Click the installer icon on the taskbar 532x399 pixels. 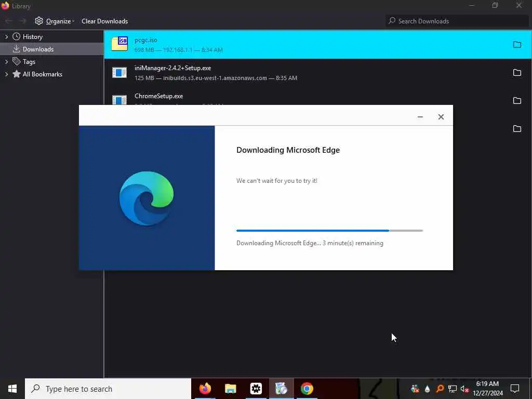click(281, 389)
